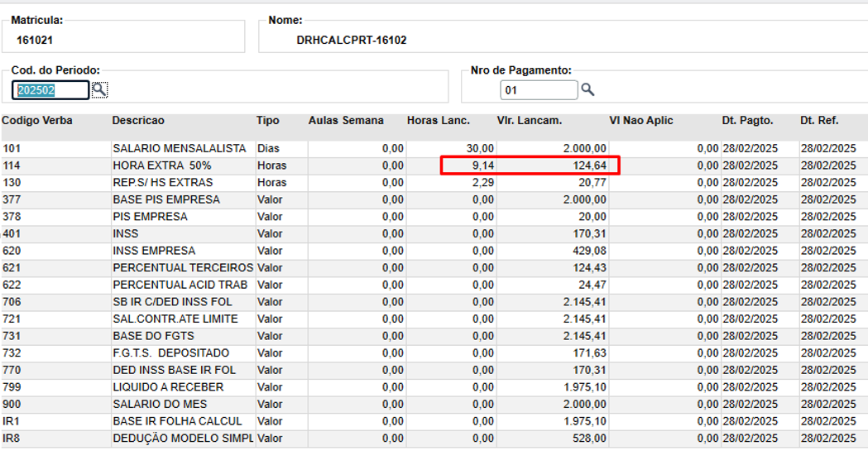Viewport: 868px width, 470px height.
Task: Click the lookup magnifier beside Cod. do Periodo
Action: click(x=99, y=89)
